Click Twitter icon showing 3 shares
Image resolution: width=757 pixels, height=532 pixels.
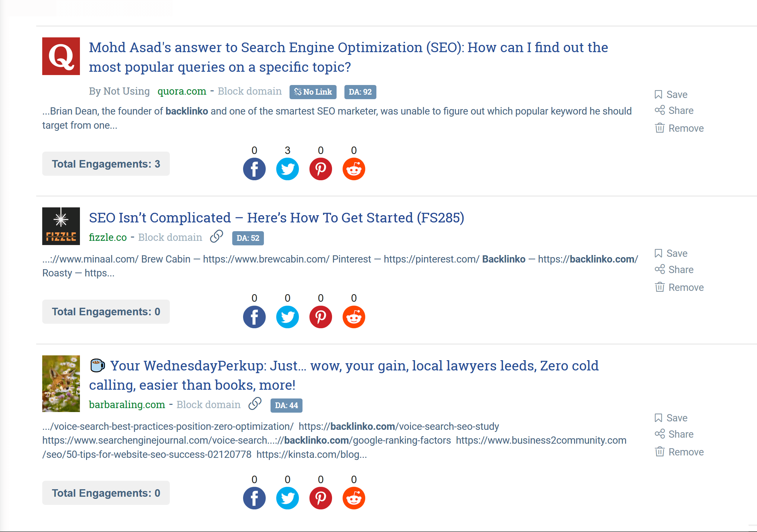[x=287, y=169]
